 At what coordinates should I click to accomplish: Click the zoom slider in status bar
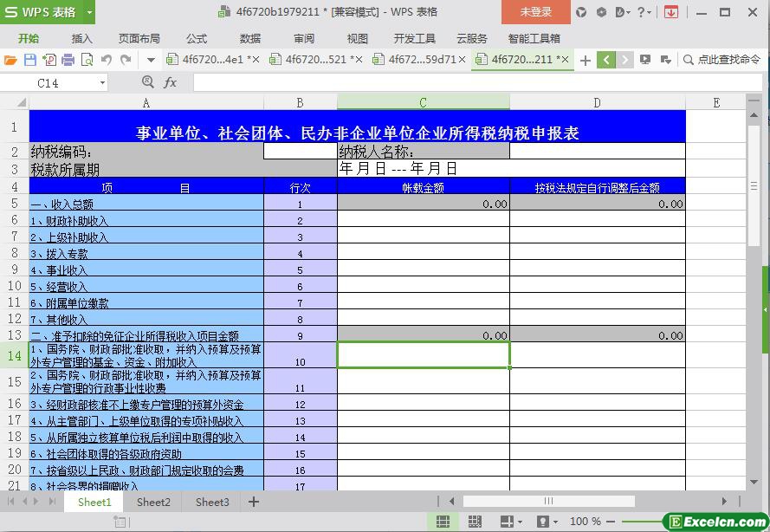coord(641,522)
